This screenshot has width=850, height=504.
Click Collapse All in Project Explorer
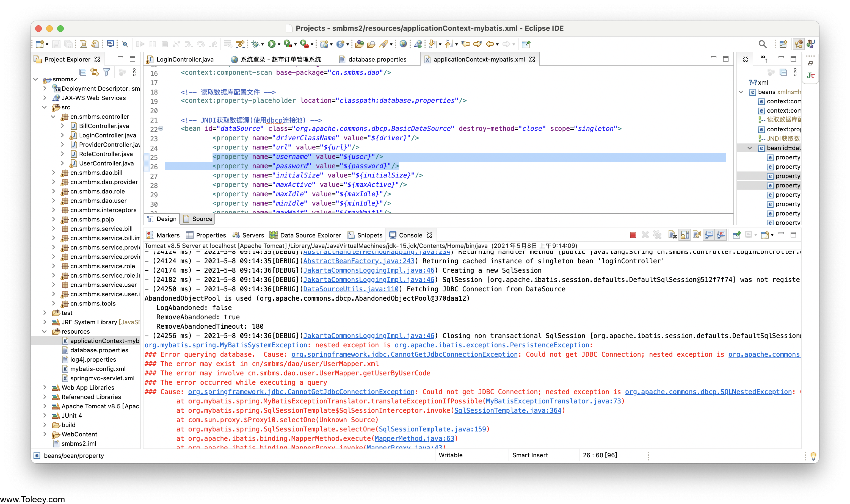82,72
